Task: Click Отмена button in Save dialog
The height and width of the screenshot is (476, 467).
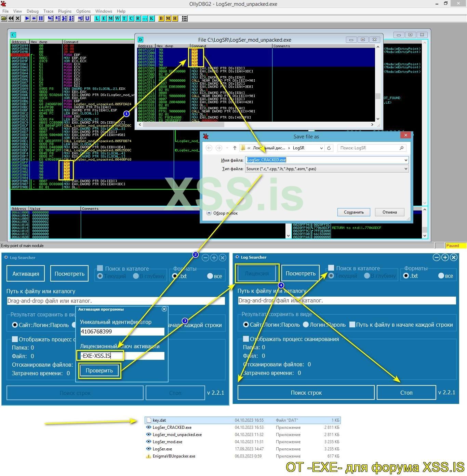Action: (390, 212)
